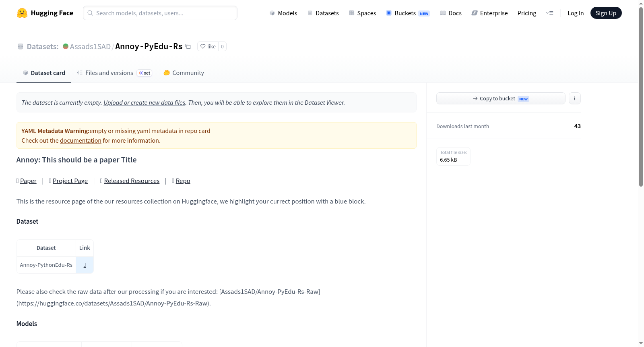Select the Annoy-PythonEdu-Rs table cell
Screen dimensions: 644x347
point(46,265)
